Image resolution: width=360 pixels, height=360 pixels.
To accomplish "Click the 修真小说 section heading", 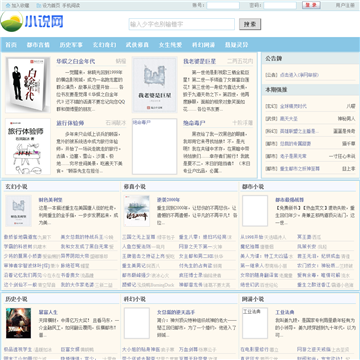I will (x=134, y=187).
